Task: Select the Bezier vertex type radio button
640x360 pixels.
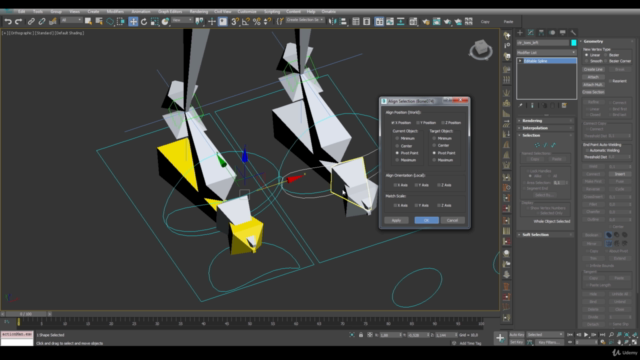Action: (x=606, y=55)
